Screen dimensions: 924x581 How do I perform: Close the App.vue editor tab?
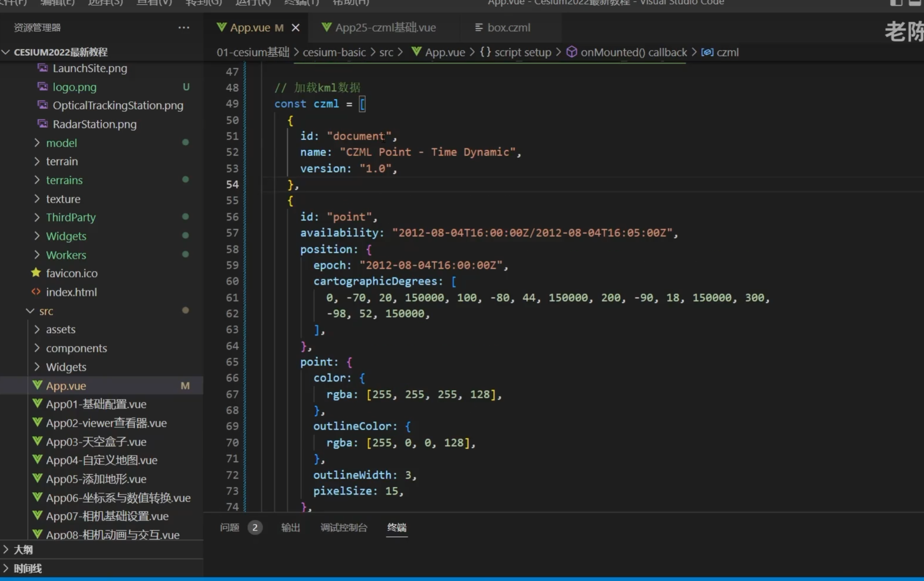click(296, 28)
